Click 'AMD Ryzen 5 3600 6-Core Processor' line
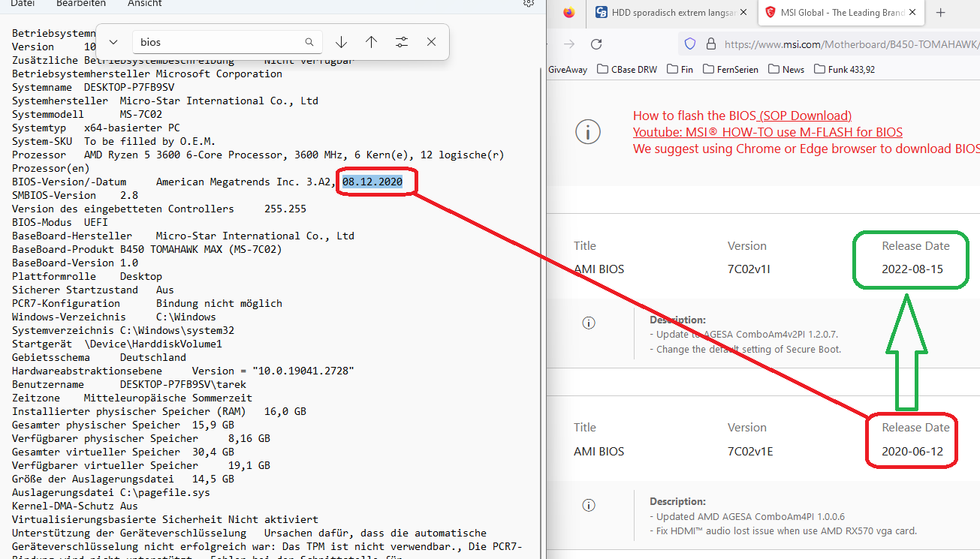Viewport: 980px width, 559px height. click(x=258, y=155)
